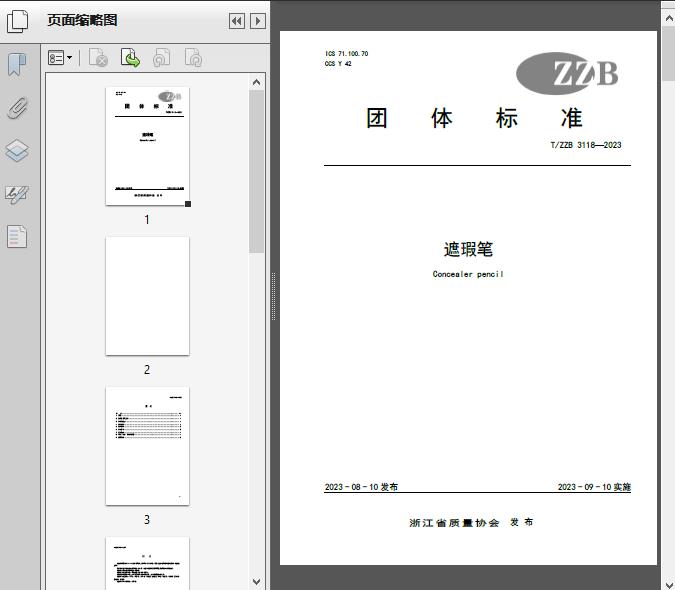
Task: Select page 1 thumbnail
Action: click(147, 146)
